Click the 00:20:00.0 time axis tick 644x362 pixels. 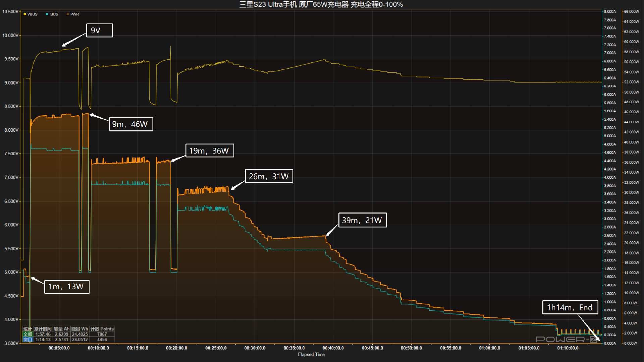(x=176, y=348)
